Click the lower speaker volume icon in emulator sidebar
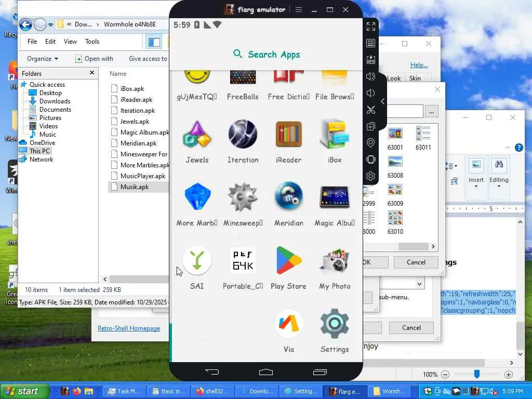 370,93
